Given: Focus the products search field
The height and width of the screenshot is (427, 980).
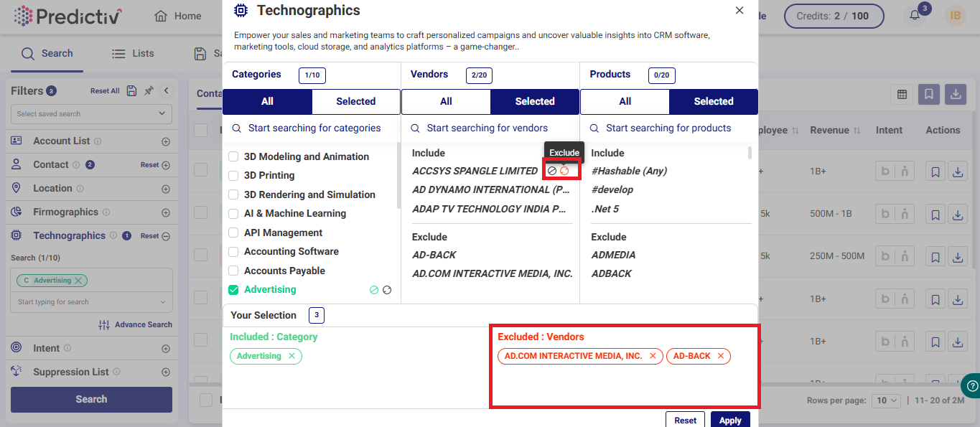Looking at the screenshot, I should (x=668, y=128).
